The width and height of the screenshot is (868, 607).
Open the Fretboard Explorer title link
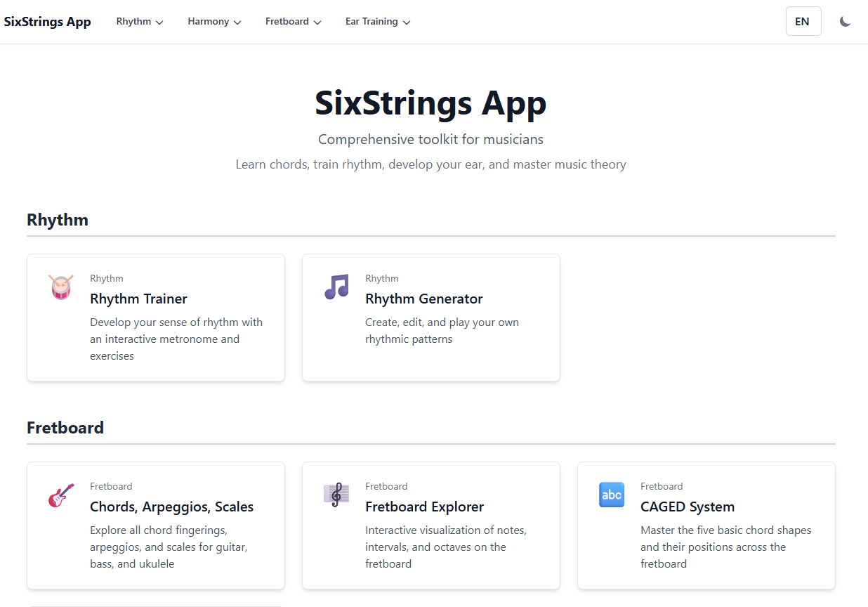pos(424,507)
